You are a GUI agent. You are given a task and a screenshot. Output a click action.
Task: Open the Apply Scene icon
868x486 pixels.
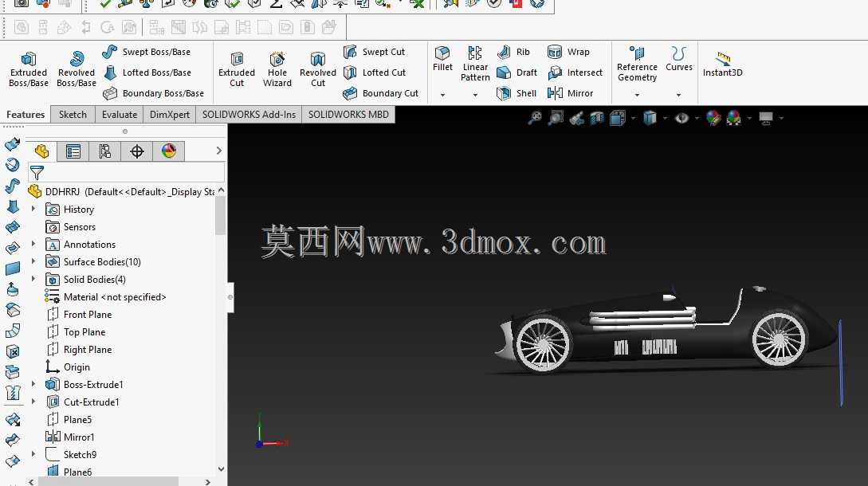click(734, 118)
